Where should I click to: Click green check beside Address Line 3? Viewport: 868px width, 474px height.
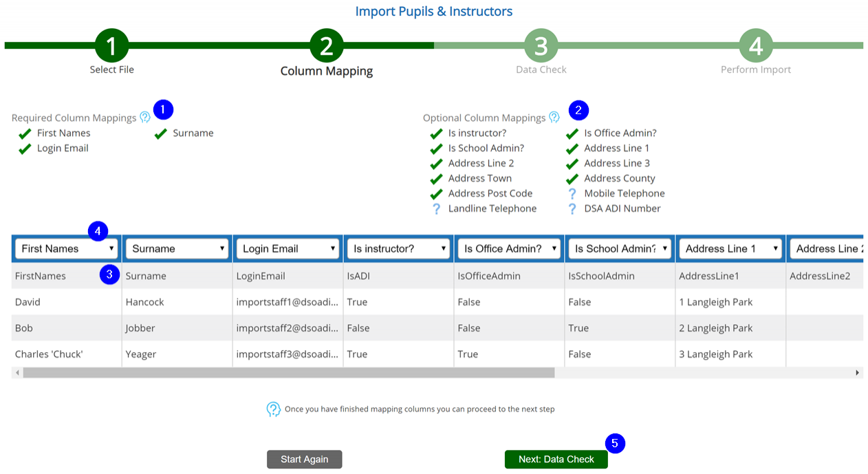[572, 164]
